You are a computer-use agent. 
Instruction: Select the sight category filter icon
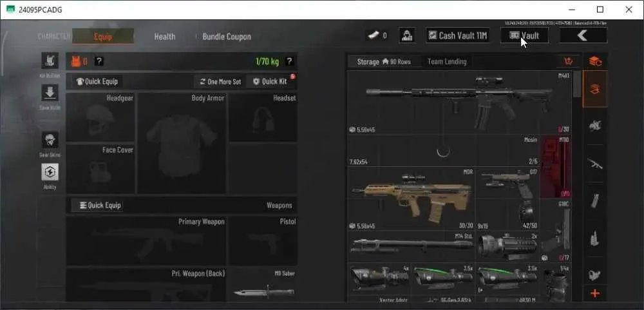click(x=595, y=275)
